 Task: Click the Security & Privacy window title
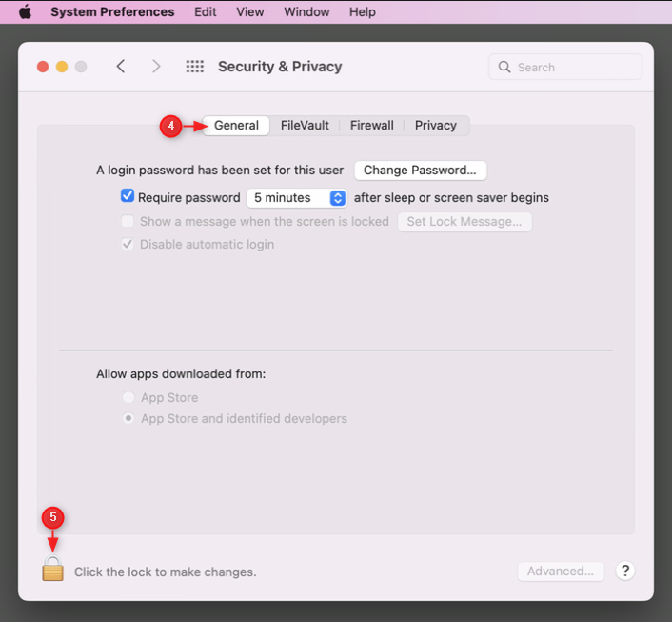[x=280, y=67]
